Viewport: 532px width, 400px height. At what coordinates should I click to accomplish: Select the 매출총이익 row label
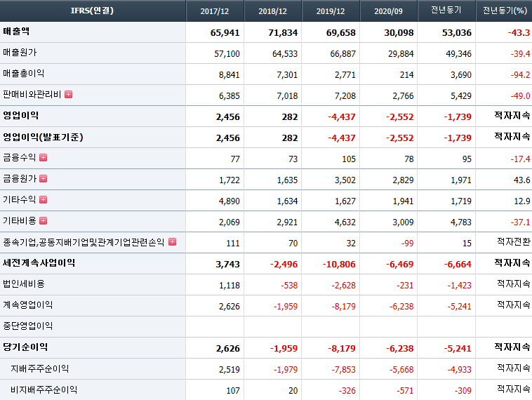tap(23, 74)
